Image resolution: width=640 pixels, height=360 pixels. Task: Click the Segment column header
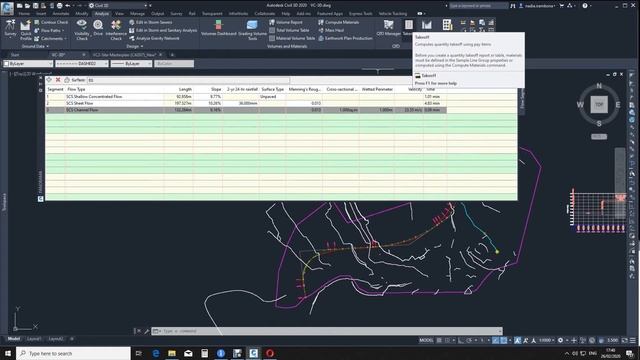pyautogui.click(x=56, y=89)
